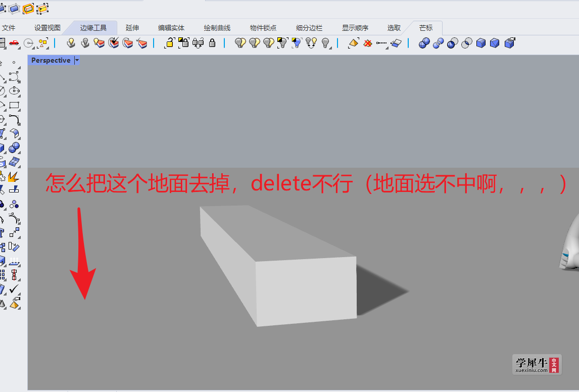Click the last blue cube with arrow icon
579x392 pixels.
pyautogui.click(x=510, y=43)
